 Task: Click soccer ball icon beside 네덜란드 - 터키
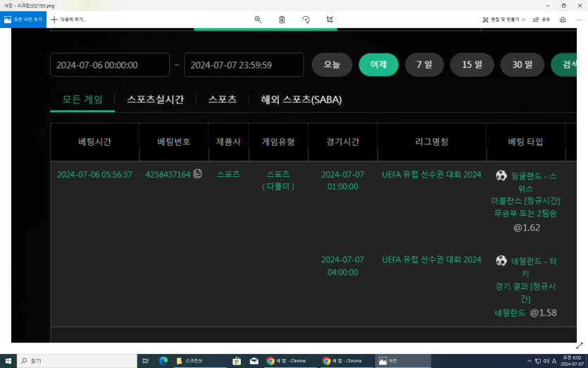(501, 260)
